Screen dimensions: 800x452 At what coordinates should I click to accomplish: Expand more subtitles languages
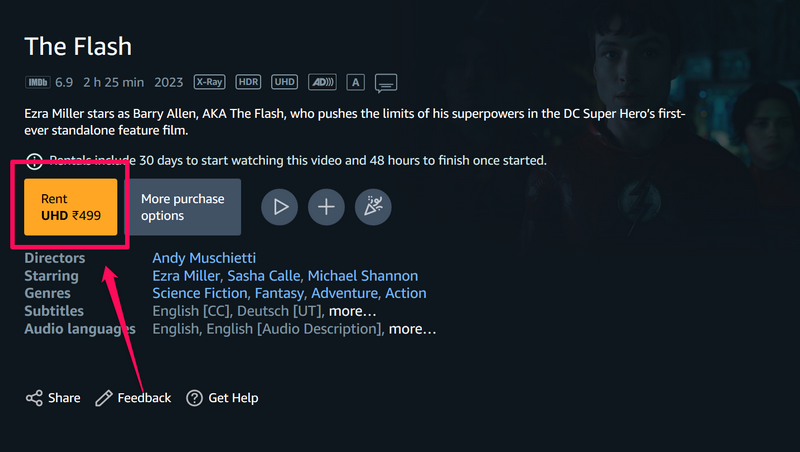355,311
